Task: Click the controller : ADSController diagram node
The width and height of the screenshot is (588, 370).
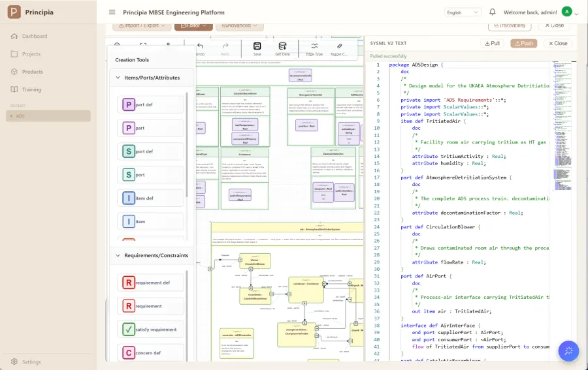Action: pyautogui.click(x=237, y=343)
